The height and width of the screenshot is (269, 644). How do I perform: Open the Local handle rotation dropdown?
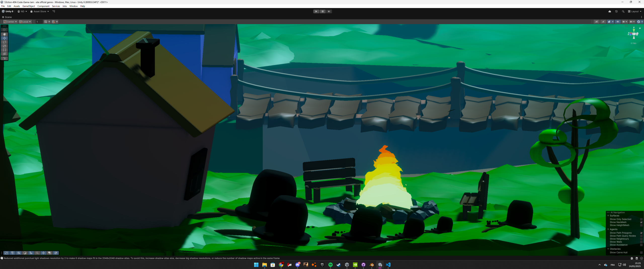pos(25,22)
